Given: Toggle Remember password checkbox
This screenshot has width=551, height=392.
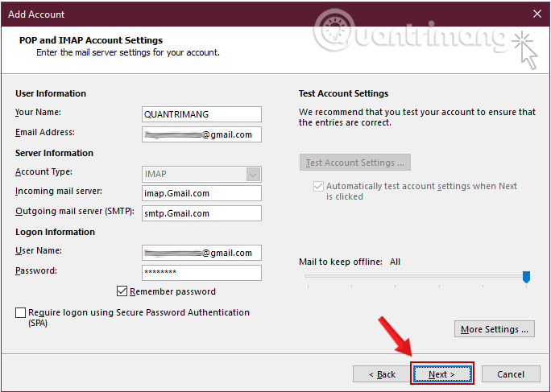Looking at the screenshot, I should coord(122,291).
